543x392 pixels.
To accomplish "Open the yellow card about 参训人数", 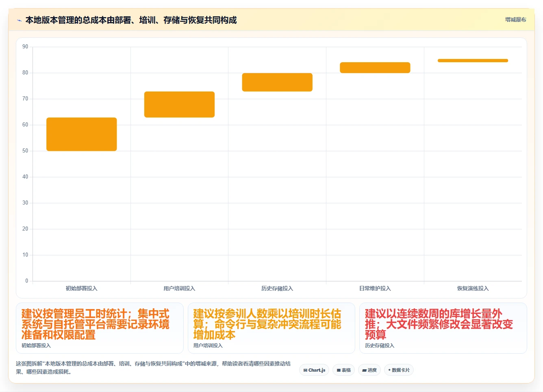I will tap(271, 328).
